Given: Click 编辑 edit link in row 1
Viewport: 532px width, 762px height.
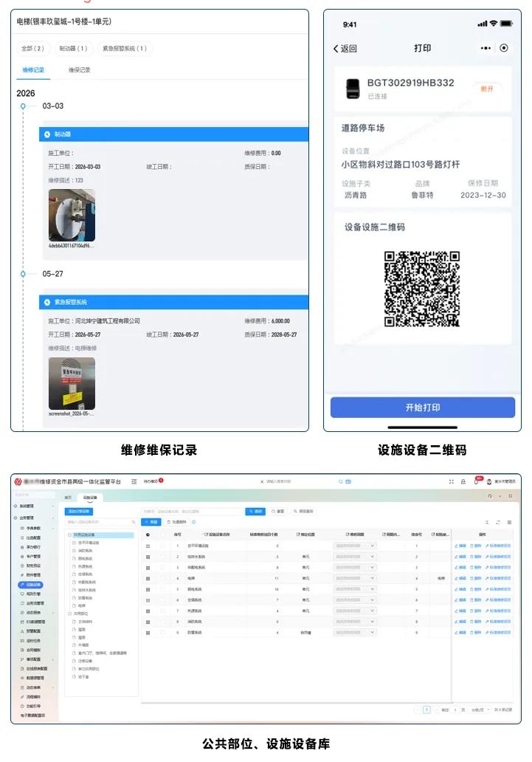Looking at the screenshot, I should pos(460,546).
